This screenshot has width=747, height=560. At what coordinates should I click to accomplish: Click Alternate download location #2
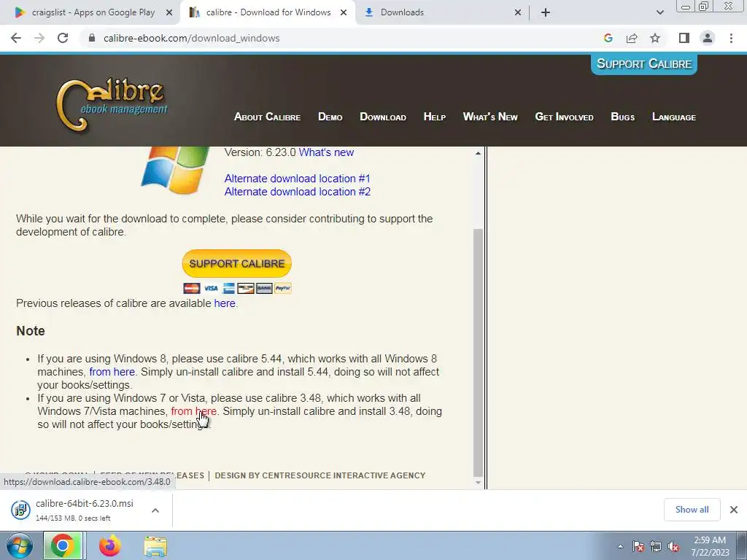(298, 192)
